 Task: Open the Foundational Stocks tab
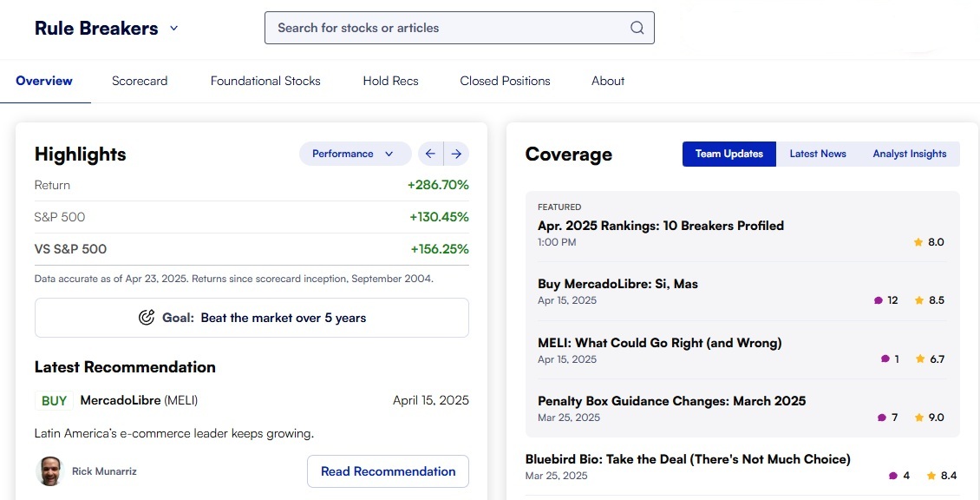pyautogui.click(x=265, y=81)
